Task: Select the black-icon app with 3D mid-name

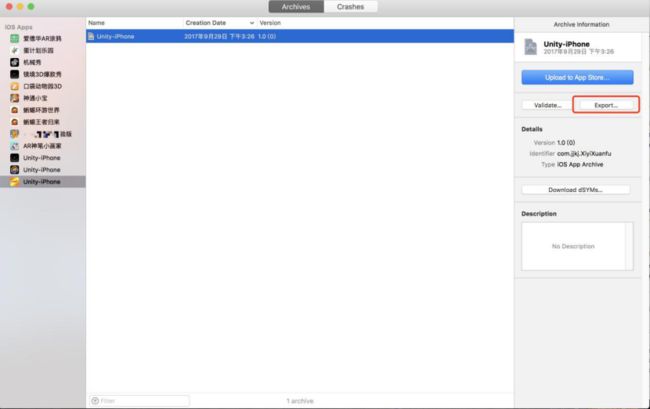Action: 43,74
